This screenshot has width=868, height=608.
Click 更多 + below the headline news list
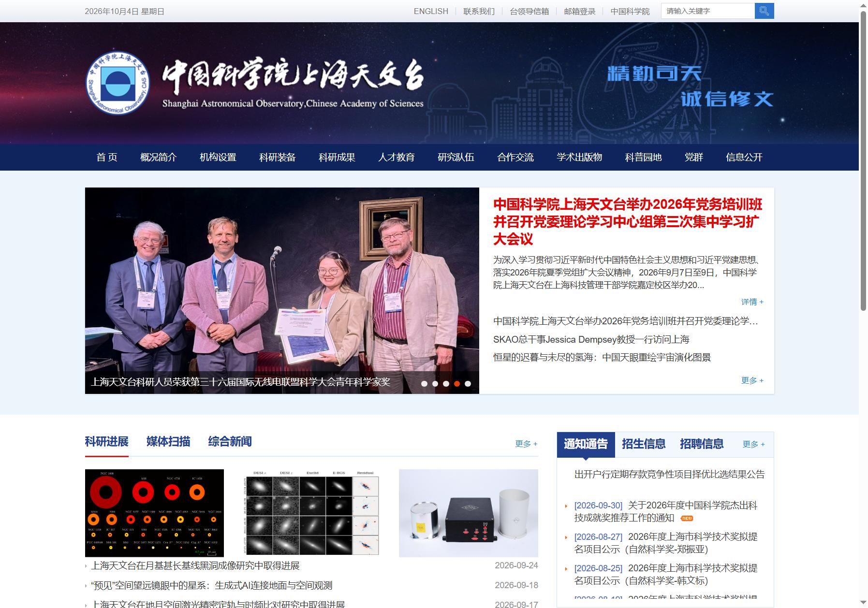coord(752,380)
